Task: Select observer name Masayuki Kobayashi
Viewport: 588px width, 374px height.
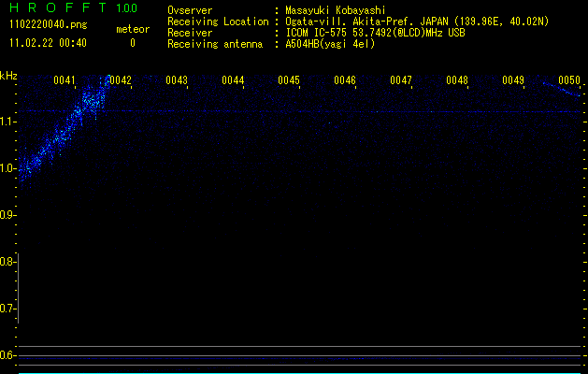Action: pyautogui.click(x=336, y=10)
